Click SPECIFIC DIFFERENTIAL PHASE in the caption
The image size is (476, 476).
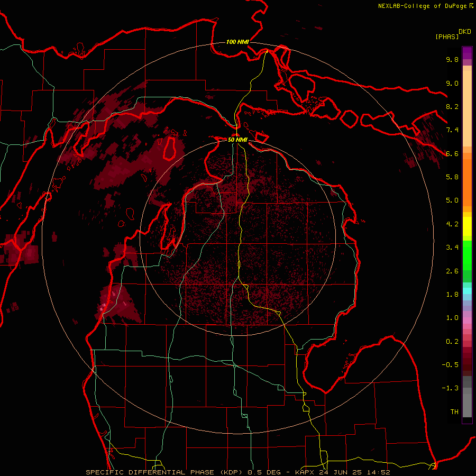[x=150, y=472]
